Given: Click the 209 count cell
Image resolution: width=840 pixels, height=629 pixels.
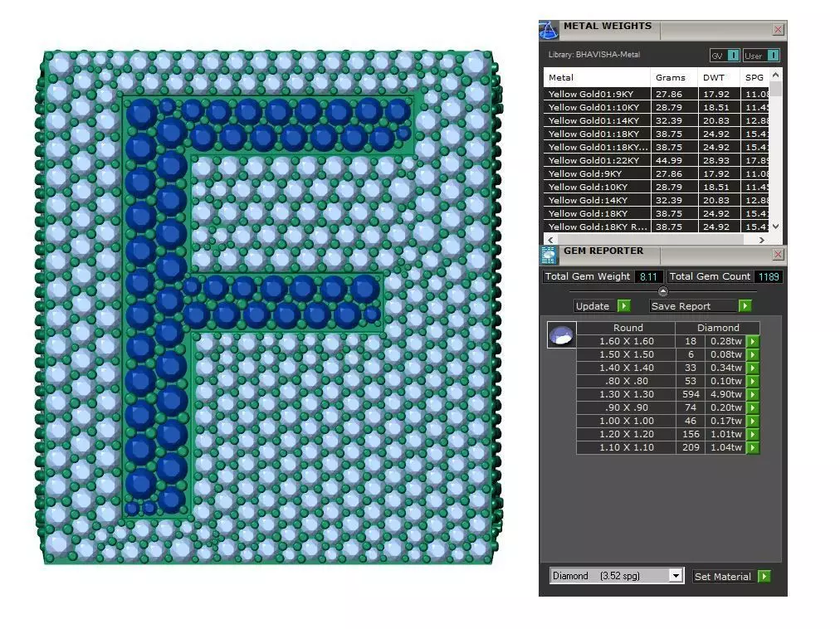Looking at the screenshot, I should (691, 447).
